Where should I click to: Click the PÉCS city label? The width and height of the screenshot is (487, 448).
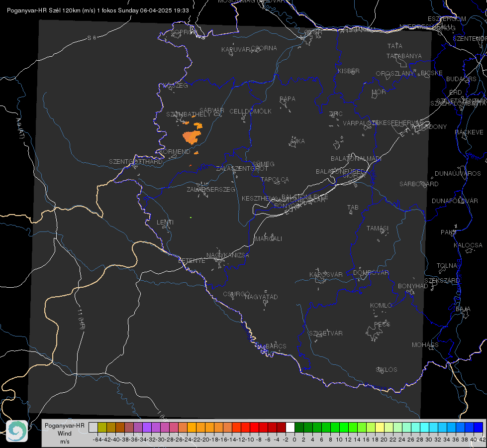(382, 324)
